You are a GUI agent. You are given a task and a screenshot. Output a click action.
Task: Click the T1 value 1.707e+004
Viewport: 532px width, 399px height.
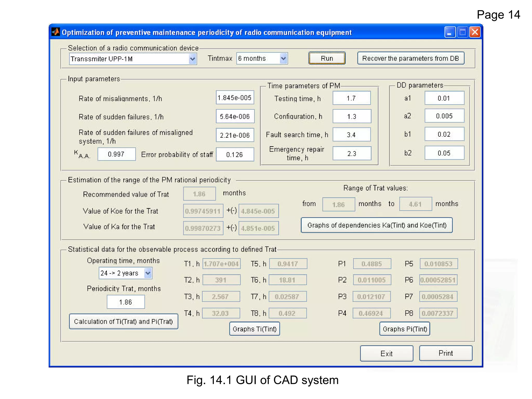click(x=222, y=264)
